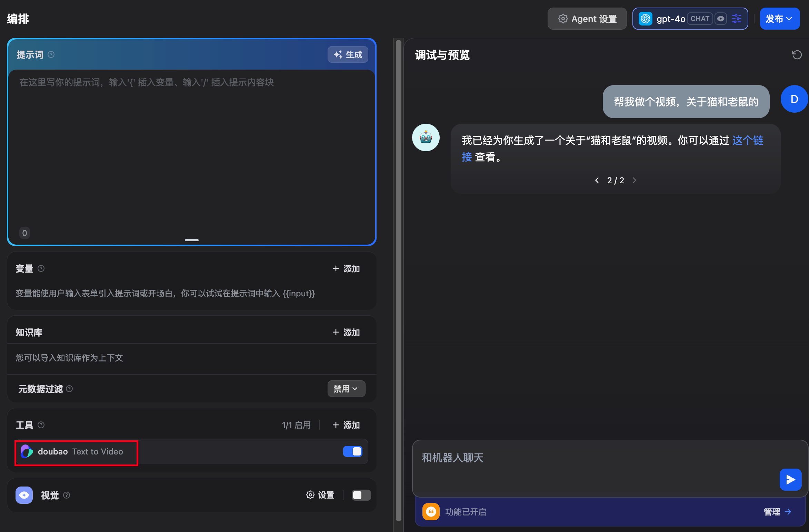Restart the debug conversation via refresh icon

pos(797,55)
